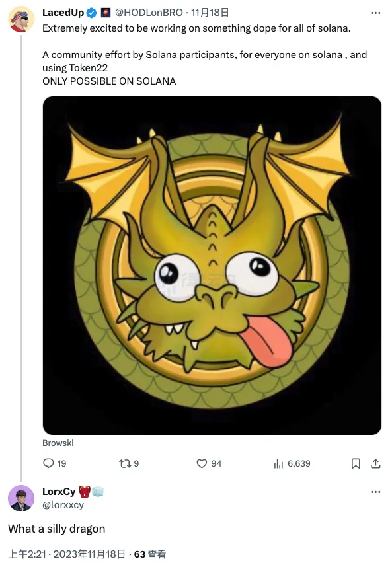Reply to LacedUp's tweet

pyautogui.click(x=50, y=463)
